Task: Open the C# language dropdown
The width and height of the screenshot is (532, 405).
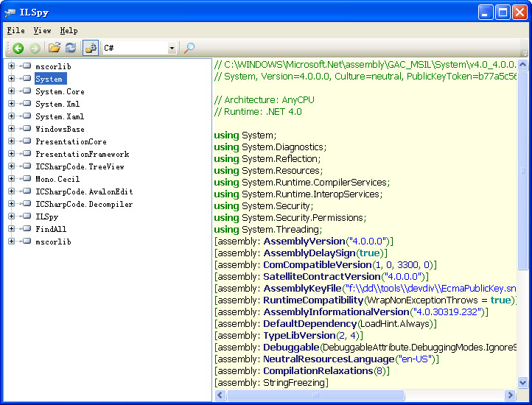Action: click(x=172, y=49)
